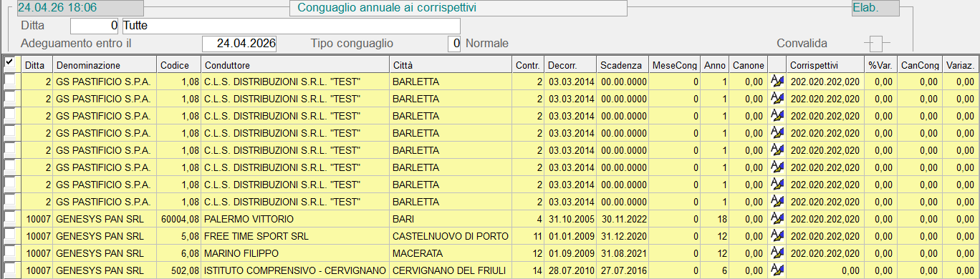
Task: Click the Contr. column header
Action: tap(528, 64)
